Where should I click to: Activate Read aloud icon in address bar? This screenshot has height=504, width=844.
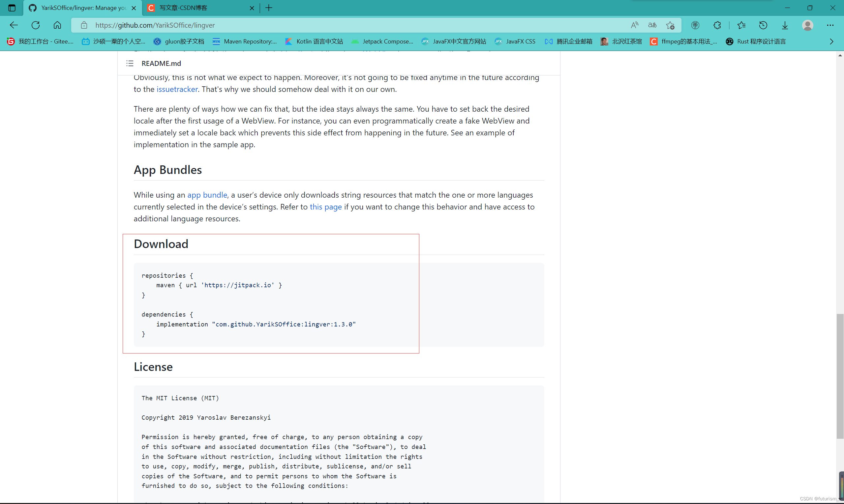tap(634, 25)
